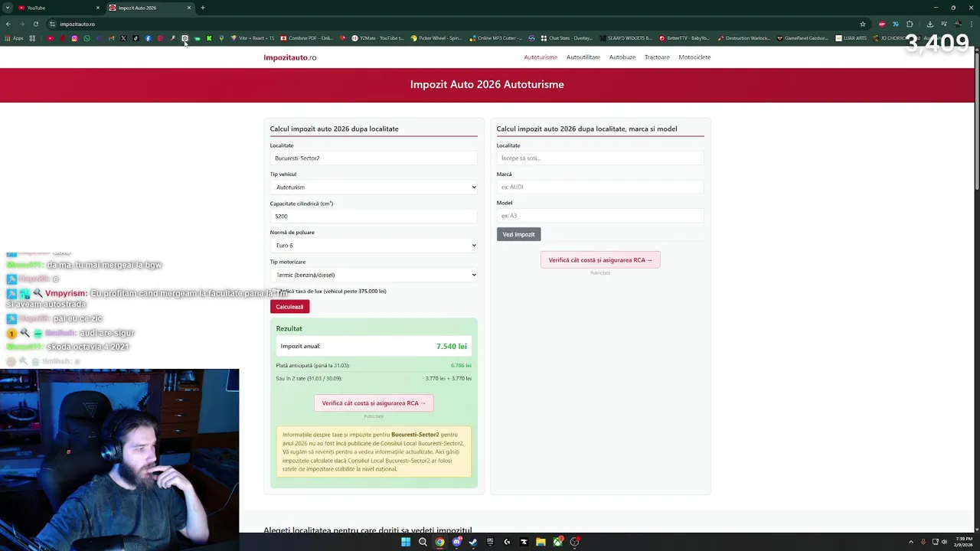The width and height of the screenshot is (980, 551).
Task: Open the taskbar Search icon
Action: click(423, 542)
